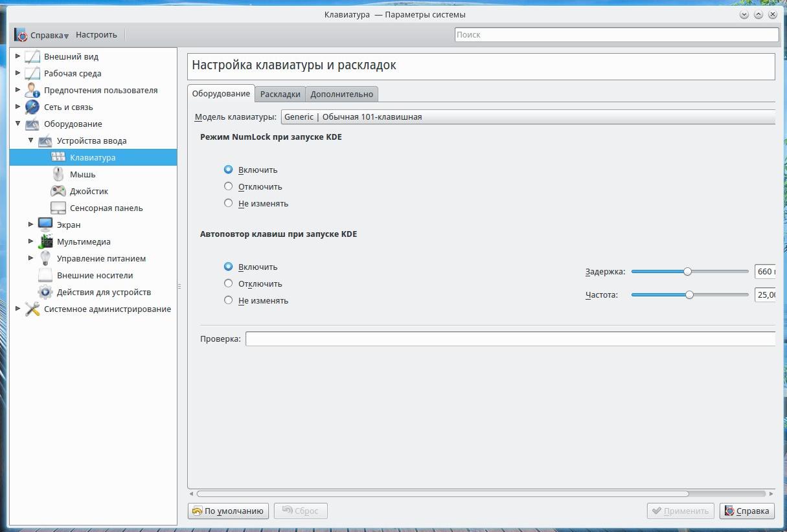Image resolution: width=787 pixels, height=532 pixels.
Task: Select Не изменять for NumLock mode
Action: coord(228,203)
